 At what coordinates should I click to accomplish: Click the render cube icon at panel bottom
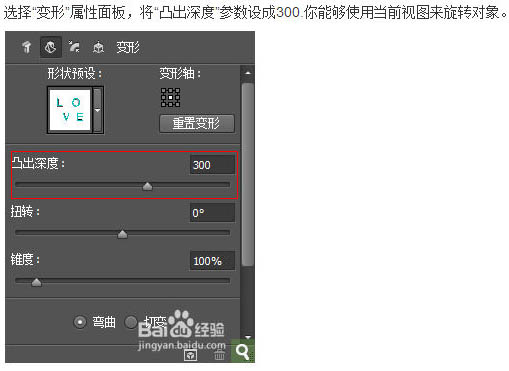[x=190, y=355]
